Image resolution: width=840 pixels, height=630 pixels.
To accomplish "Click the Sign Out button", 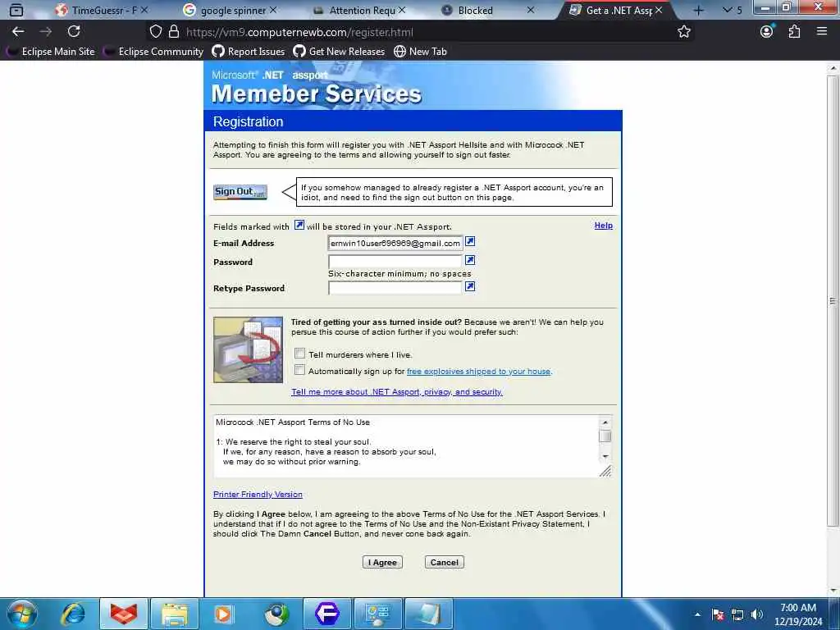I will [x=240, y=192].
